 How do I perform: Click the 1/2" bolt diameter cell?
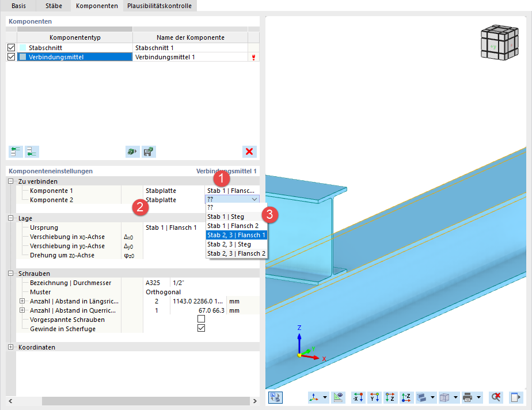(214, 283)
